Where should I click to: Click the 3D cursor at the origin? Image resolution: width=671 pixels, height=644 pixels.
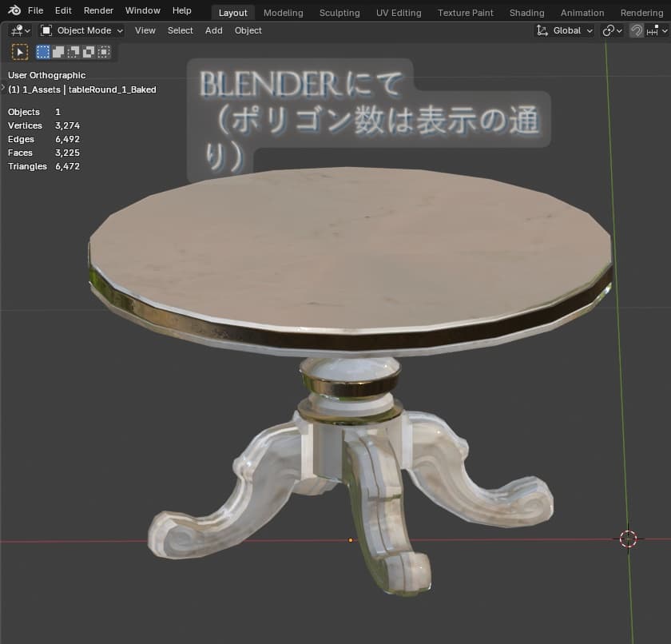pos(629,539)
